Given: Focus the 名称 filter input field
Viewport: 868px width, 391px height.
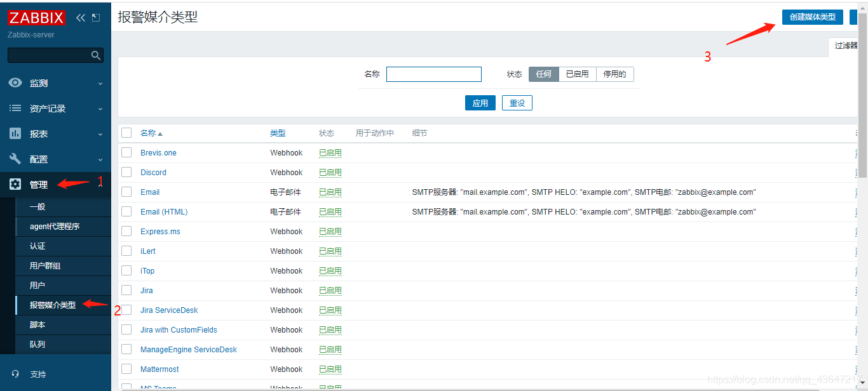Looking at the screenshot, I should pos(434,74).
